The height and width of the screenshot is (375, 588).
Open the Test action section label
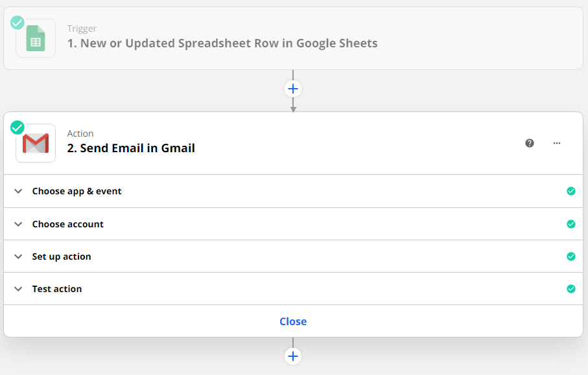pyautogui.click(x=57, y=289)
